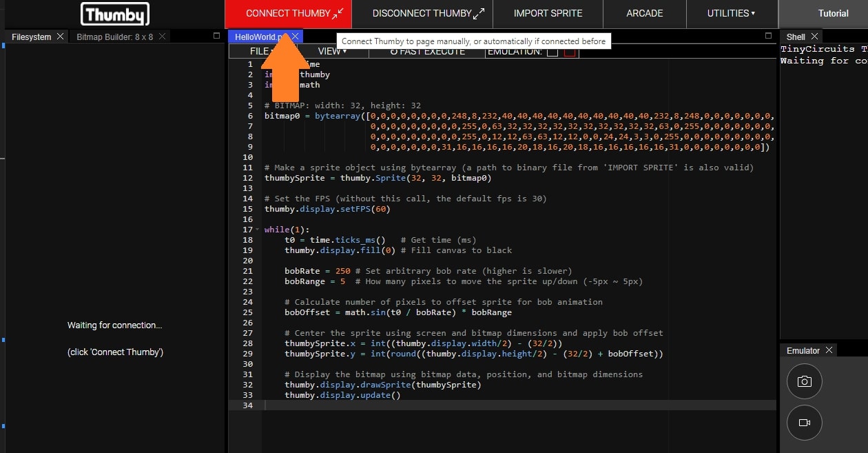Click the Thumby logo
The width and height of the screenshot is (868, 453).
click(114, 14)
